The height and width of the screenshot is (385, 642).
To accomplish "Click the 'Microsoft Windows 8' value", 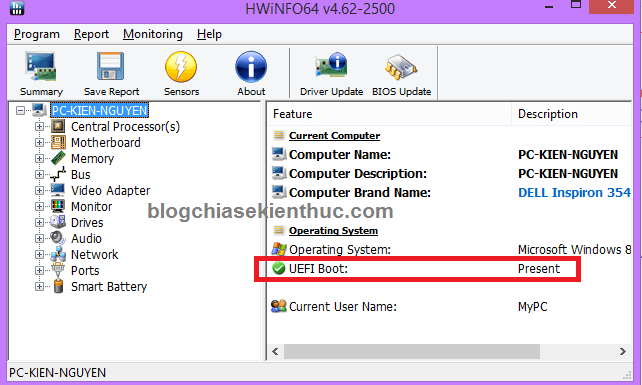I will coord(574,249).
